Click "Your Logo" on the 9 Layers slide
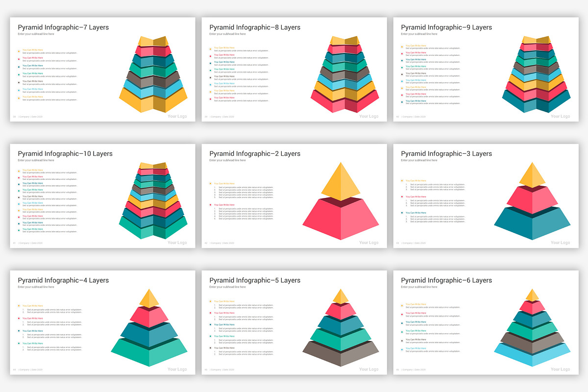588x392 pixels. [x=560, y=117]
